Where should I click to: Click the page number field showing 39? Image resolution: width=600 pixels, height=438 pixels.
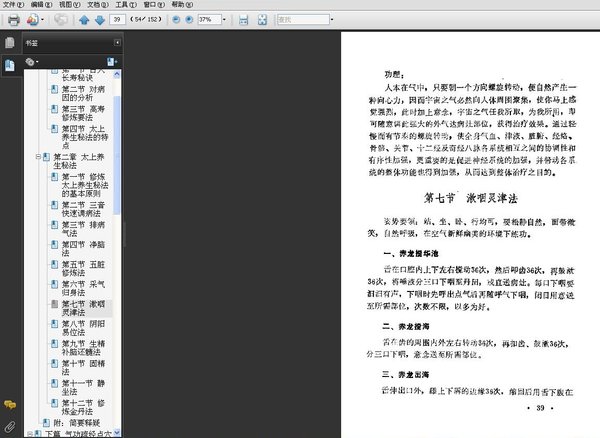[x=117, y=19]
